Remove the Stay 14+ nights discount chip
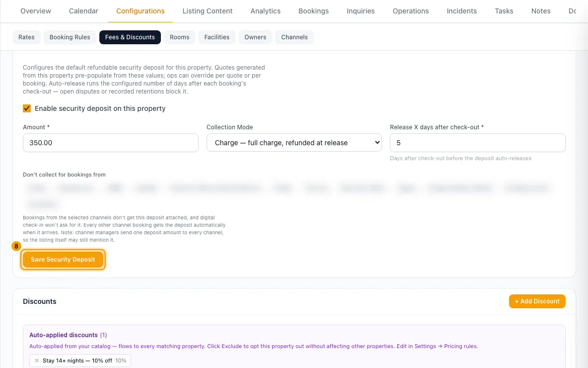 tap(37, 361)
